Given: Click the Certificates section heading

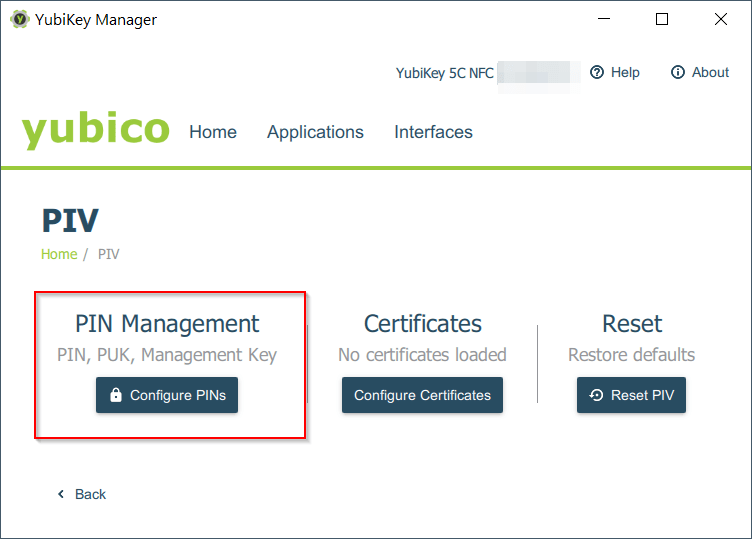Looking at the screenshot, I should coord(422,324).
